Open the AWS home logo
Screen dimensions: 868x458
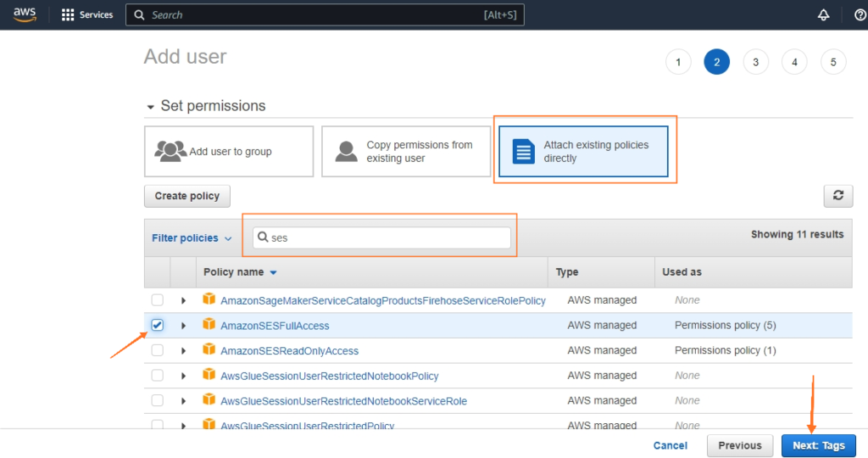[x=25, y=14]
